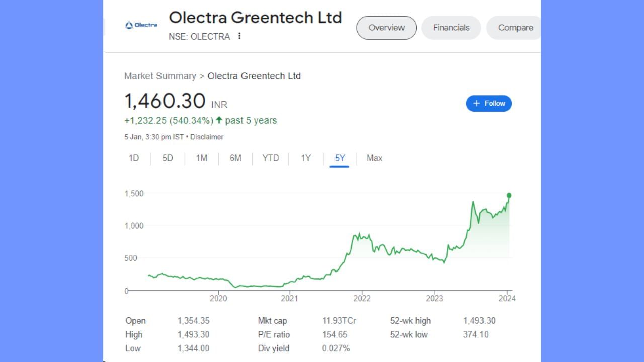Image resolution: width=644 pixels, height=362 pixels.
Task: Click the 2022 peak on chart line
Action: pos(358,233)
